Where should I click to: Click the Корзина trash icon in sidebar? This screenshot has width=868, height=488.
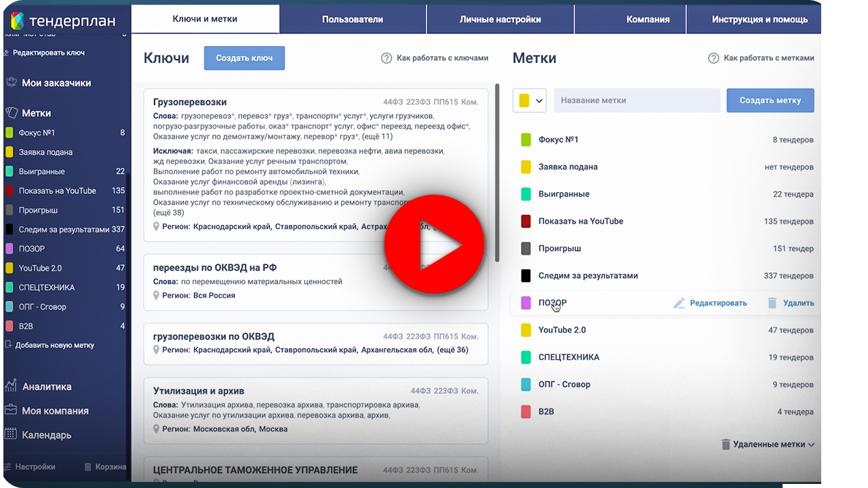pyautogui.click(x=87, y=467)
